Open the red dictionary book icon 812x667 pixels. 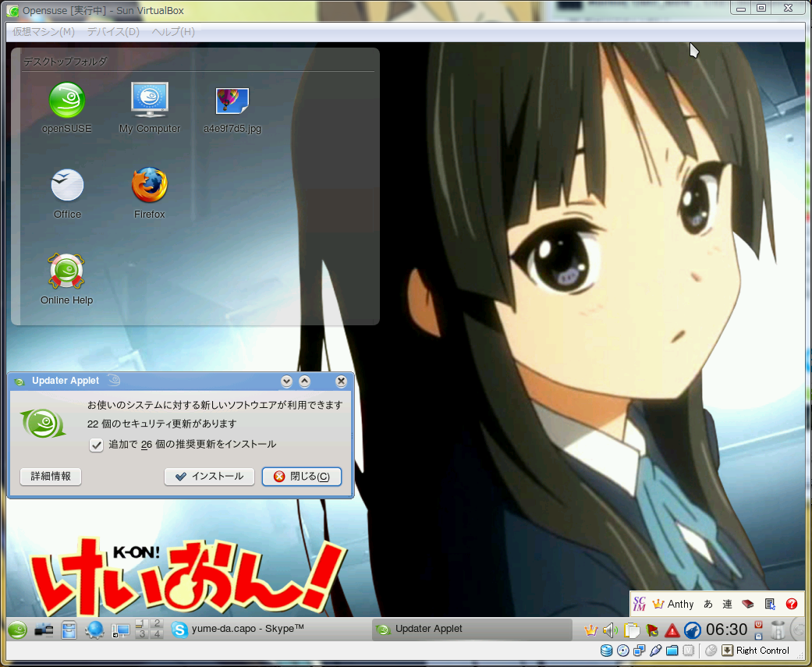[x=747, y=604]
